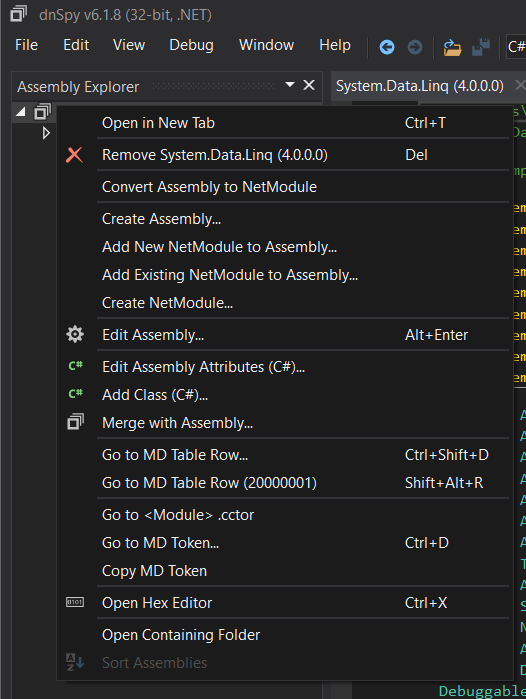Choose Add Class (C#)...
The width and height of the screenshot is (526, 699).
coord(283,395)
